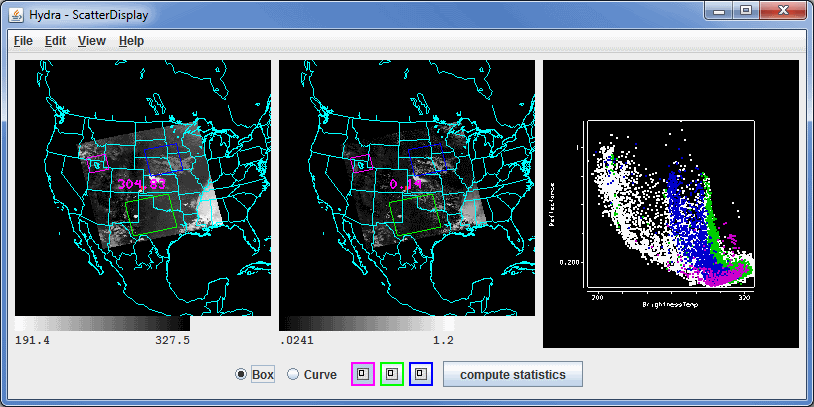Viewport: 814px width, 407px height.
Task: Click the magenta 304.33 value on left map
Action: click(x=140, y=184)
